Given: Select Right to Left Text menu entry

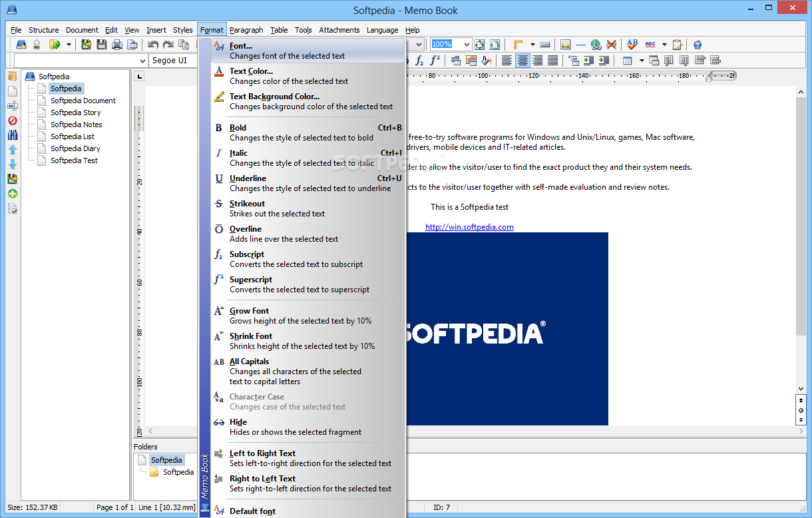Looking at the screenshot, I should [308, 483].
